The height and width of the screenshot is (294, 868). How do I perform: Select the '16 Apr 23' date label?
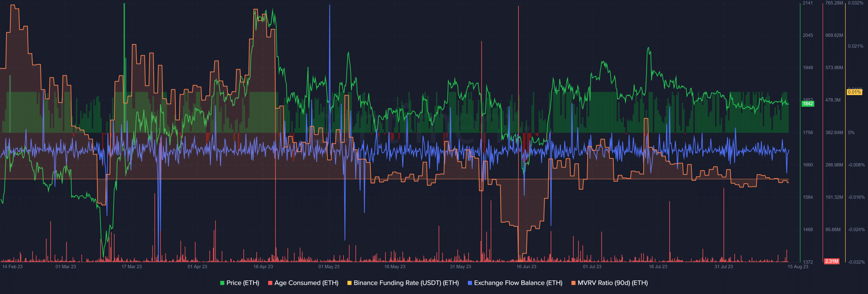click(x=263, y=267)
